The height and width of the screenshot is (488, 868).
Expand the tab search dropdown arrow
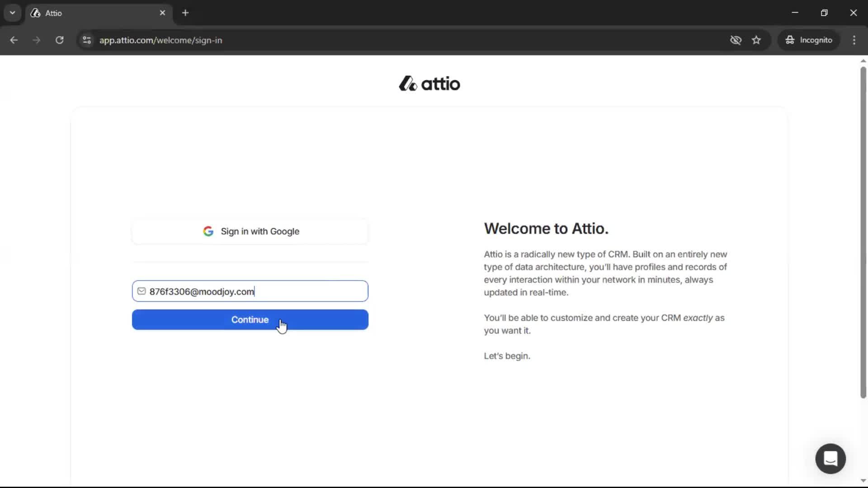coord(13,13)
